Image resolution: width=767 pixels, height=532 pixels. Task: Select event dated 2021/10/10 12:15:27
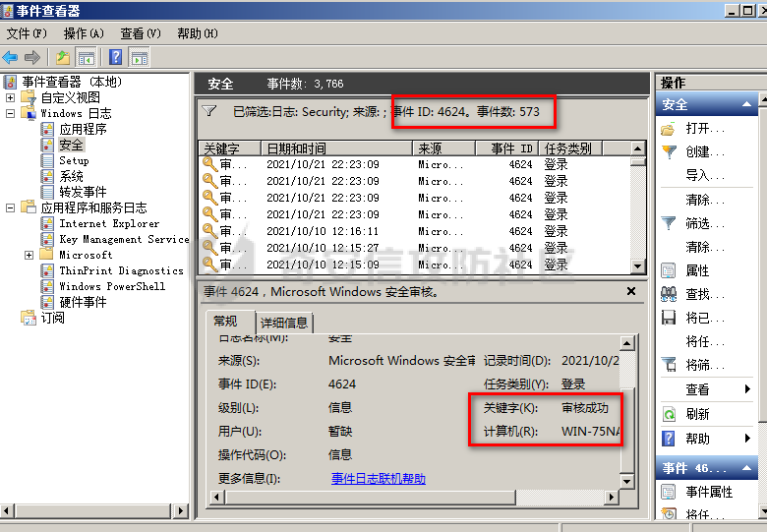[x=415, y=248]
